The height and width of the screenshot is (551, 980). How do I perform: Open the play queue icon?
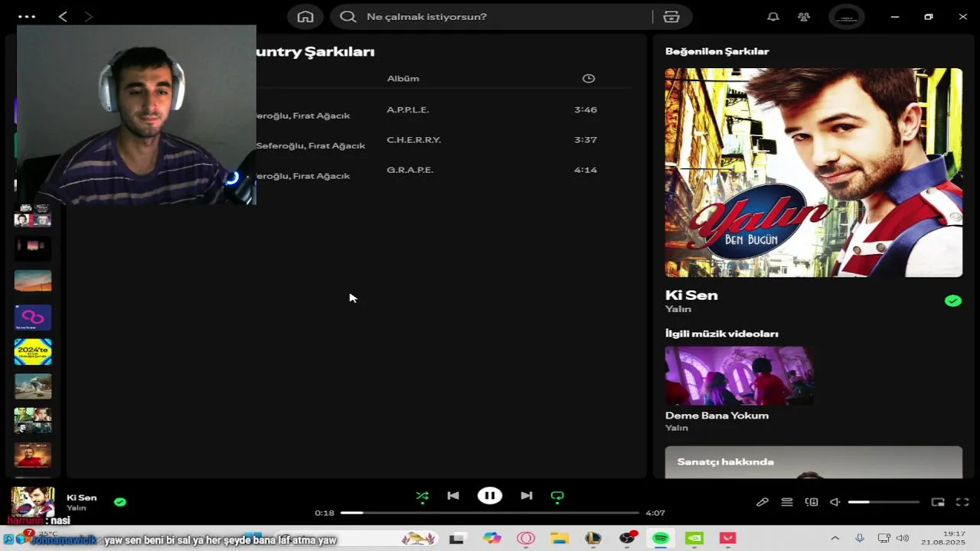pyautogui.click(x=787, y=502)
